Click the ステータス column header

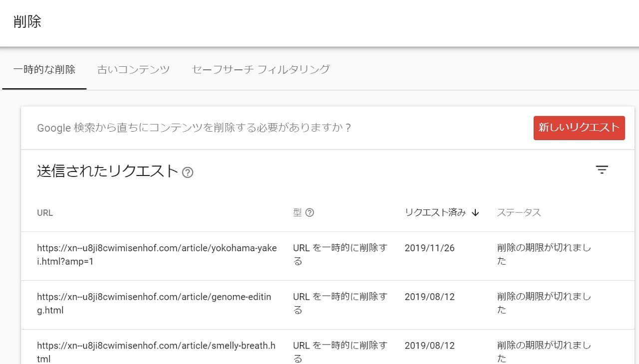tap(519, 213)
